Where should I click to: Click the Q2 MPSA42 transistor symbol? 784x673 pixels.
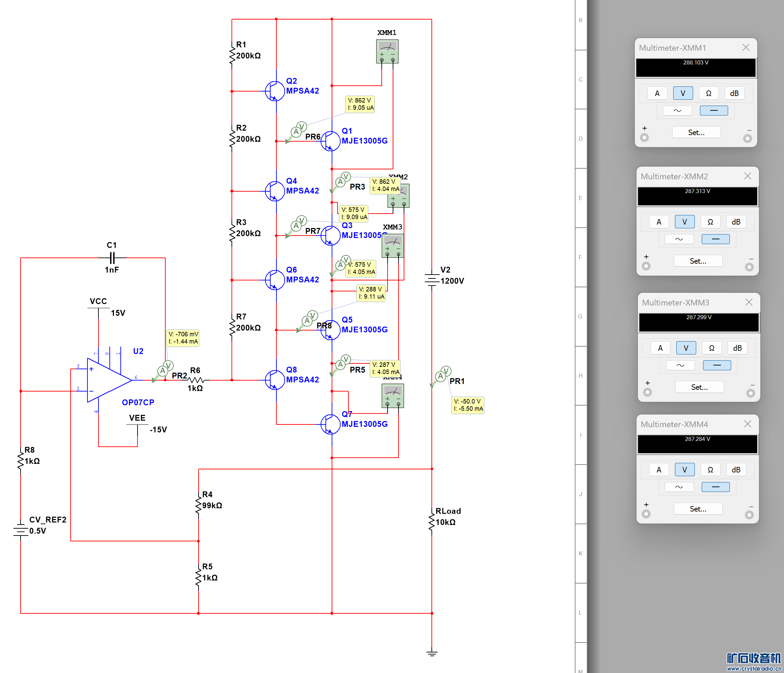(x=275, y=91)
